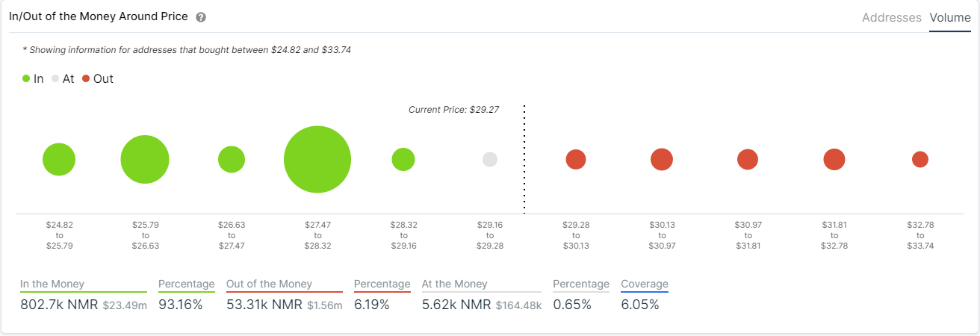Viewport: 980px width, 336px height.
Task: Click the smallest red bubble at $32.78 to $33.74
Action: [x=920, y=160]
